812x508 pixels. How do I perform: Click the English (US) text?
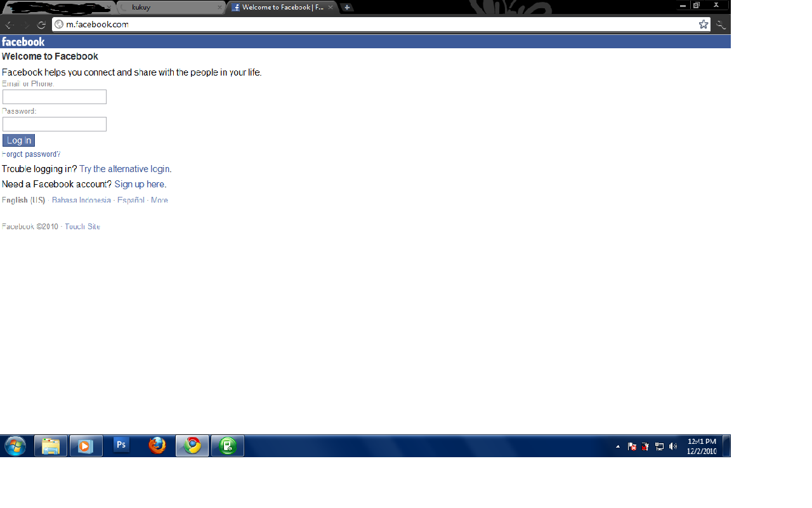[23, 200]
